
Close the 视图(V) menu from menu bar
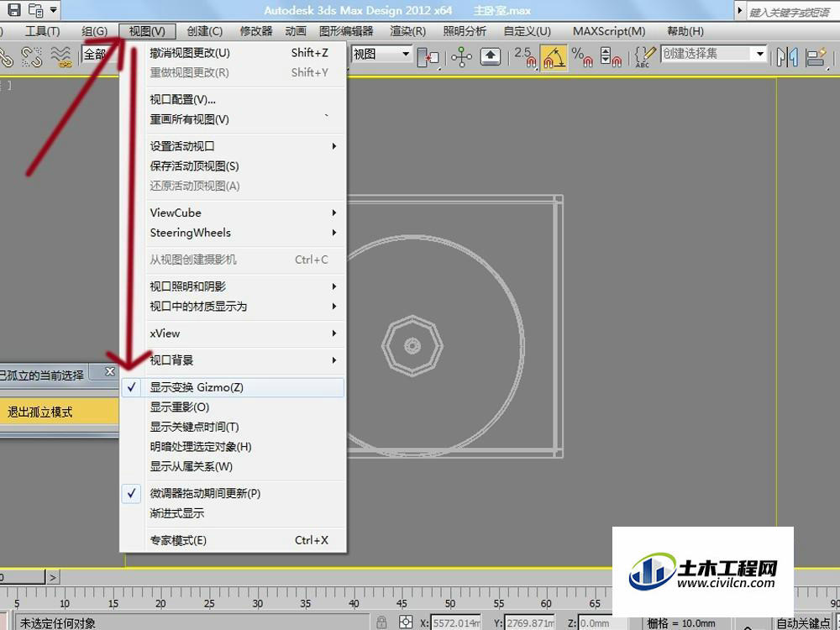(x=147, y=32)
